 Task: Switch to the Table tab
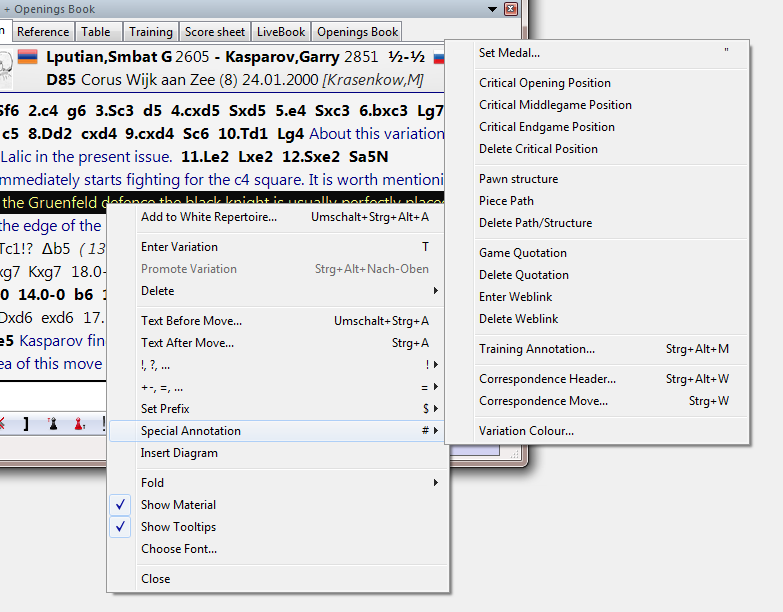click(96, 32)
